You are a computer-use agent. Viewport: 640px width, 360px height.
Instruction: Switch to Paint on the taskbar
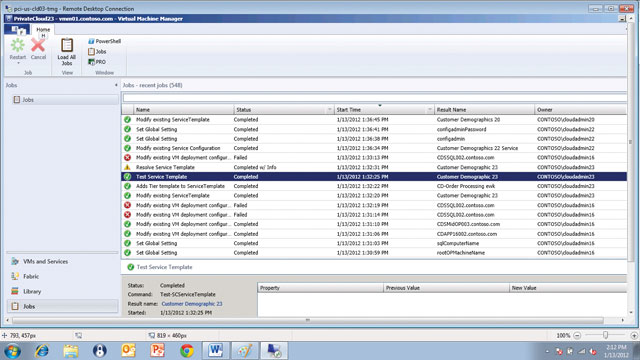coord(245,351)
